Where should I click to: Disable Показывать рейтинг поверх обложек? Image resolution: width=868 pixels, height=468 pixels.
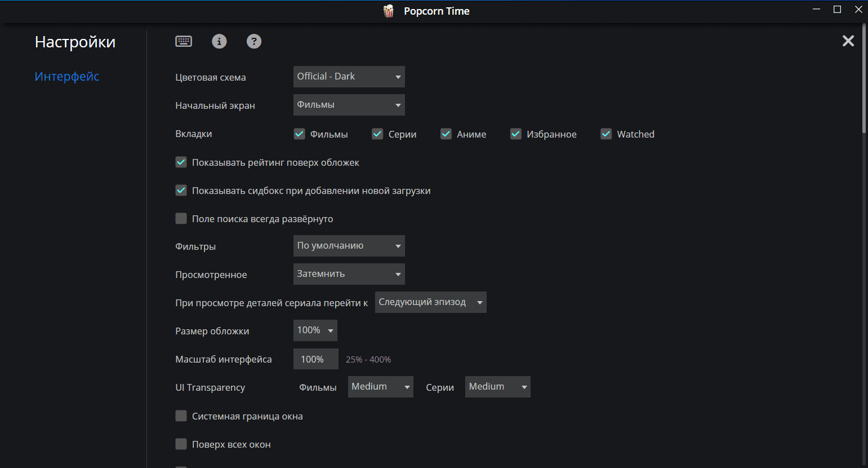tap(181, 162)
